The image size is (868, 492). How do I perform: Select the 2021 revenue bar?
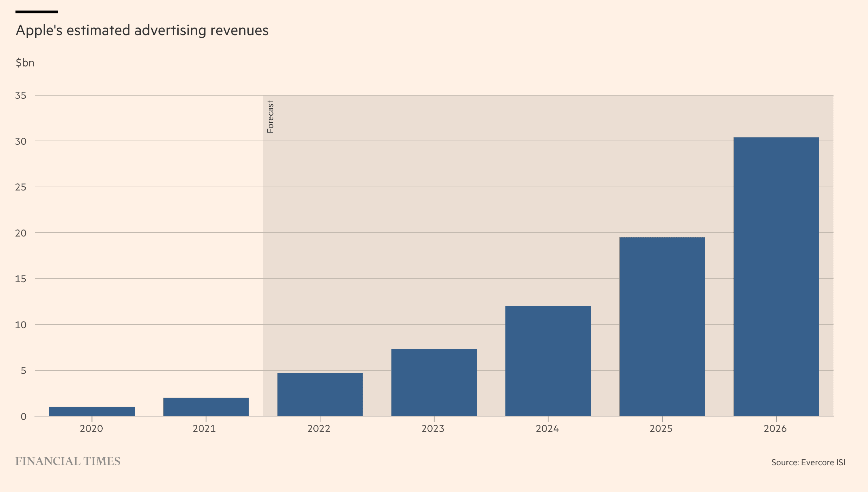pos(206,407)
